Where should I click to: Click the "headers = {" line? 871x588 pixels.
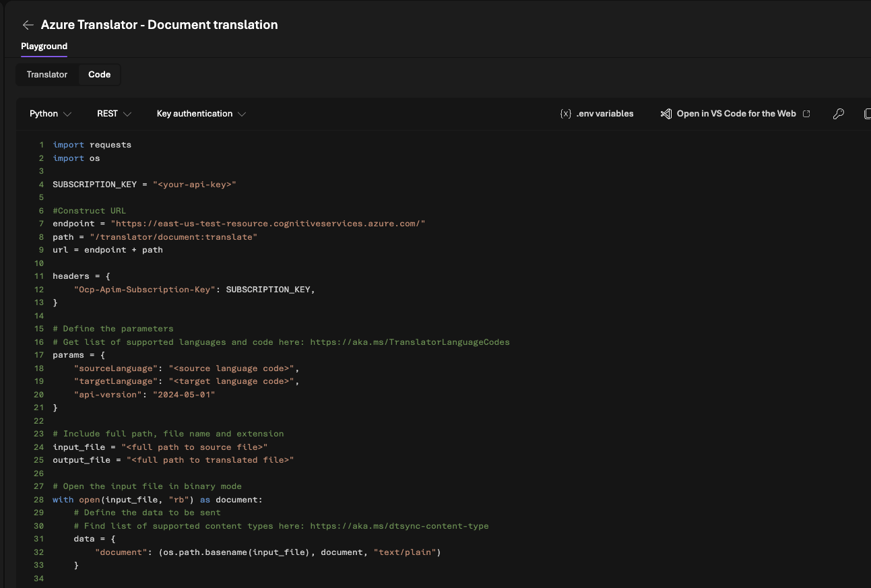coord(82,276)
